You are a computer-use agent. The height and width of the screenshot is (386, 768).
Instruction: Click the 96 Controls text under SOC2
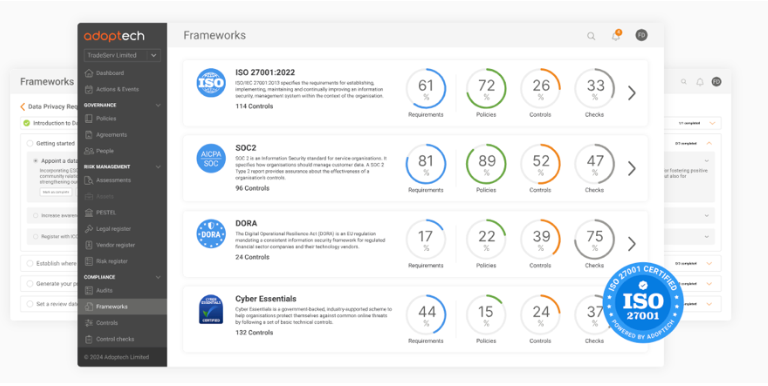coord(252,188)
